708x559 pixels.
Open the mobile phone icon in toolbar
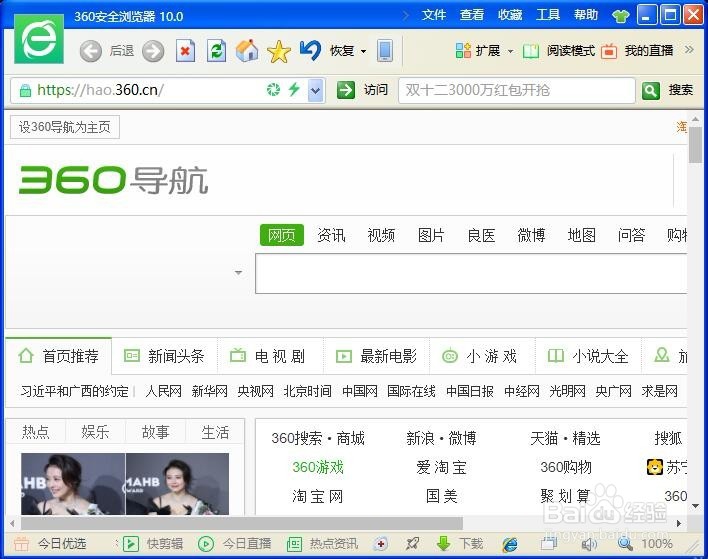tap(385, 51)
